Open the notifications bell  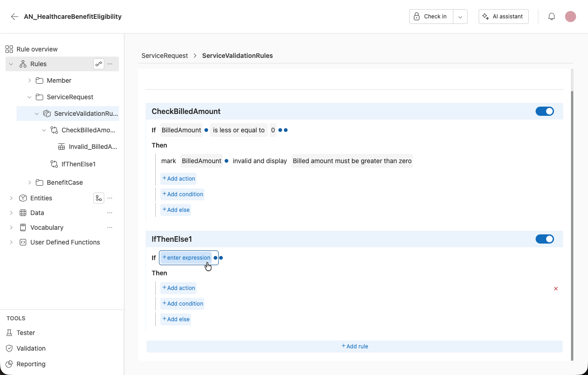(552, 17)
